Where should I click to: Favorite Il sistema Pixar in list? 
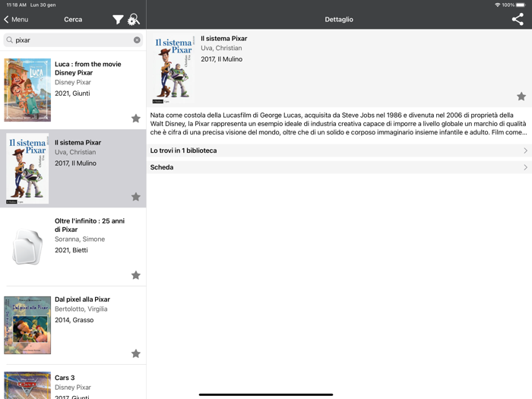136,197
